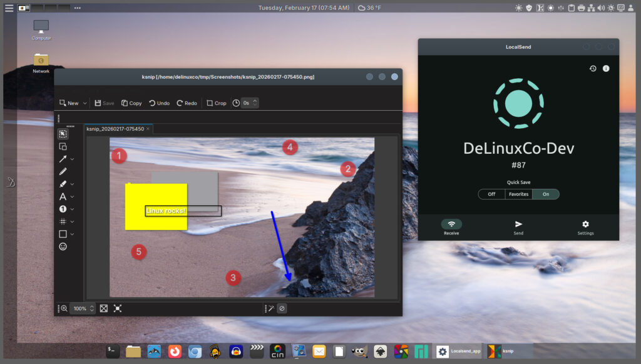Activate the image effects wand icon

[x=270, y=308]
